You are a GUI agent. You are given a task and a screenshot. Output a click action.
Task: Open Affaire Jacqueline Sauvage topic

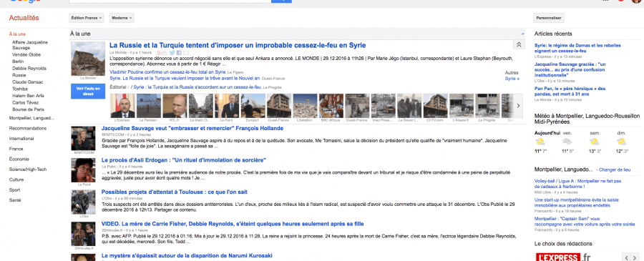click(29, 45)
